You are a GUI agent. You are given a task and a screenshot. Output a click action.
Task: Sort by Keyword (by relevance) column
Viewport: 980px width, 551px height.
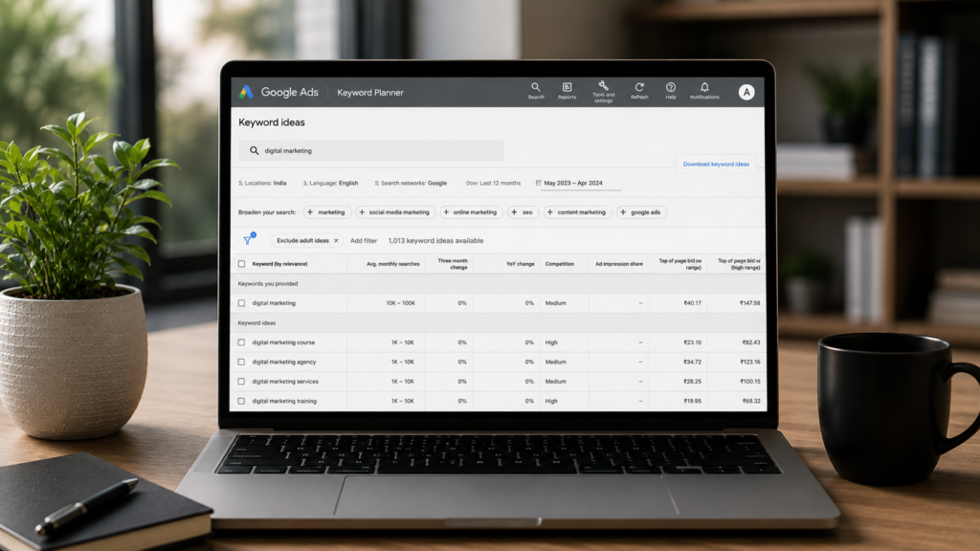(x=279, y=264)
